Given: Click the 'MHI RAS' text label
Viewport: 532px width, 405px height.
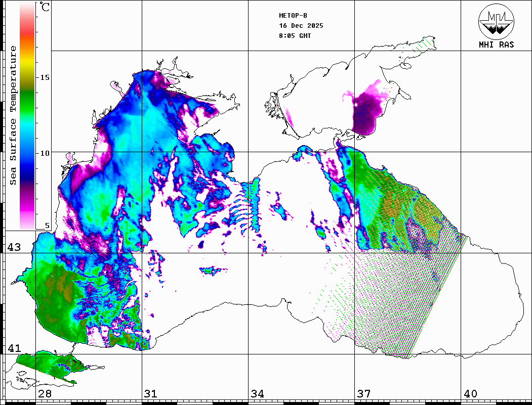Looking at the screenshot, I should (496, 44).
